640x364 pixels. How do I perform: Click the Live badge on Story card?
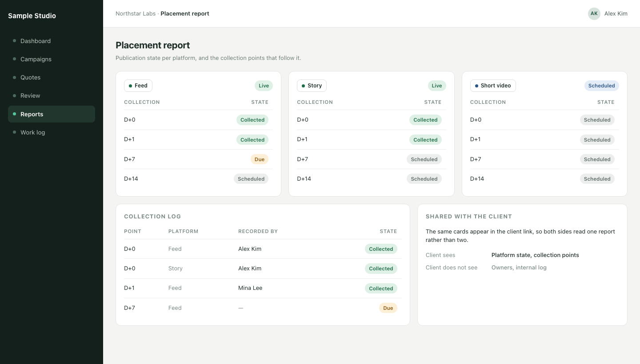pyautogui.click(x=437, y=86)
